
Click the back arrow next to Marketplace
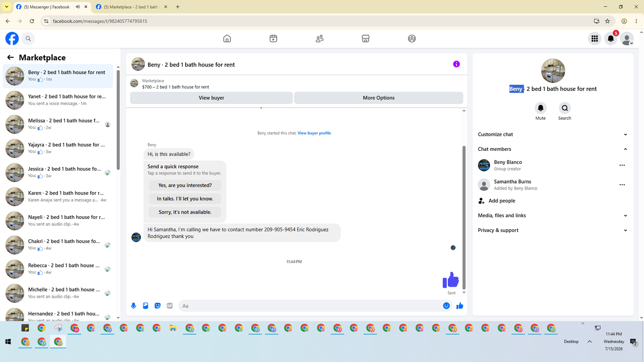click(10, 57)
